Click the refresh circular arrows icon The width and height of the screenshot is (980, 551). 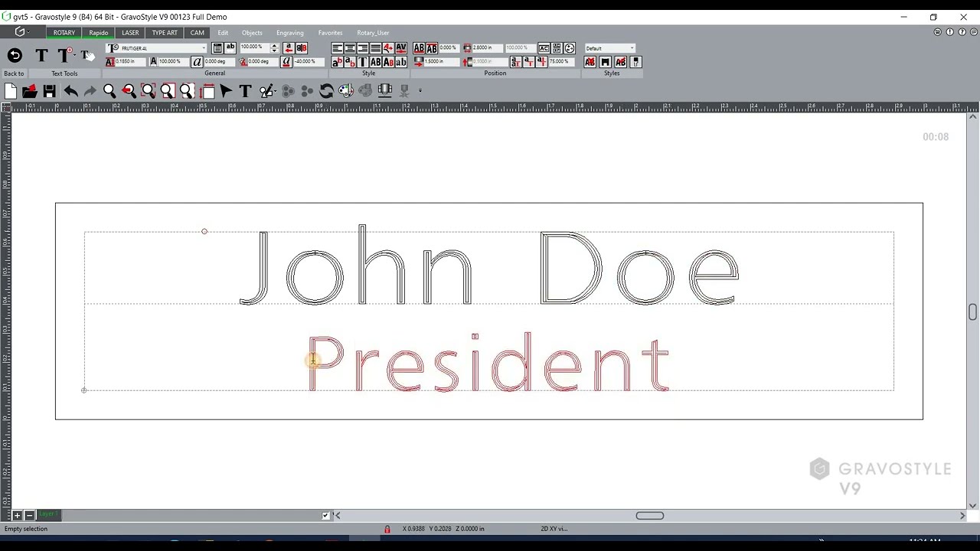point(326,91)
